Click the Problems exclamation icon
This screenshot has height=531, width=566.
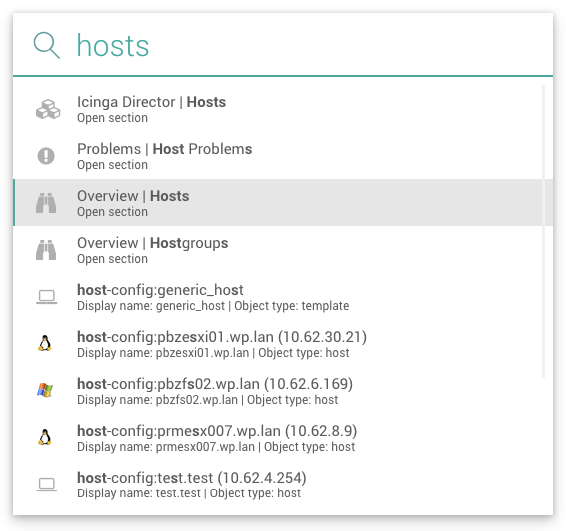(x=46, y=156)
